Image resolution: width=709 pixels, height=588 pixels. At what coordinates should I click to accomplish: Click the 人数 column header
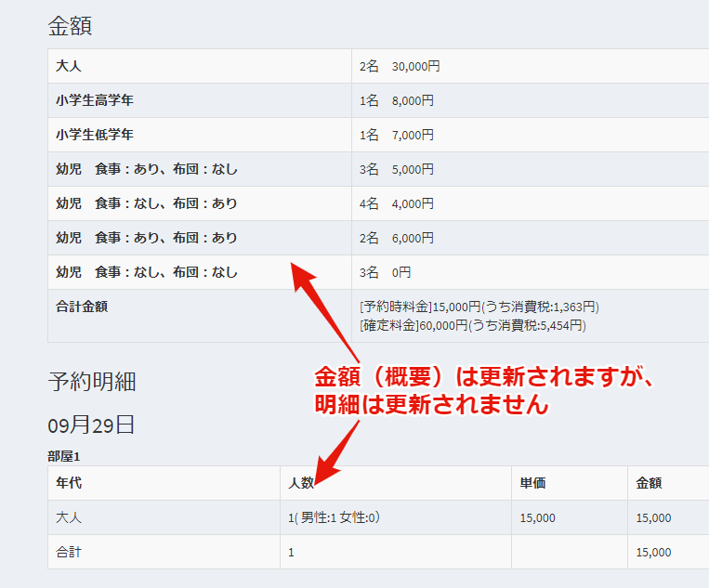click(x=301, y=483)
